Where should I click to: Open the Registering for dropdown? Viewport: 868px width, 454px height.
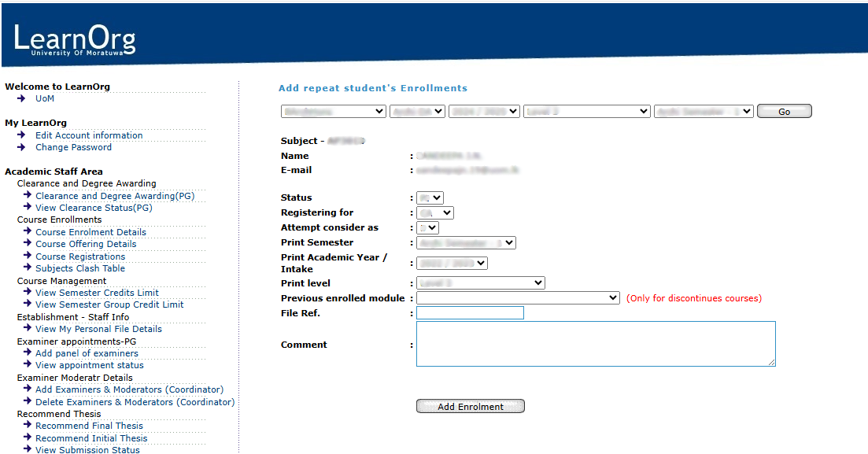pyautogui.click(x=435, y=212)
